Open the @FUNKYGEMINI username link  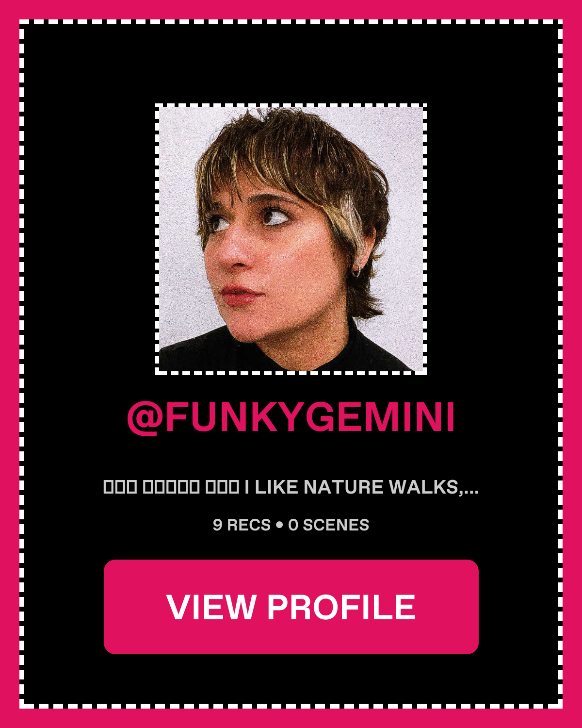(291, 417)
